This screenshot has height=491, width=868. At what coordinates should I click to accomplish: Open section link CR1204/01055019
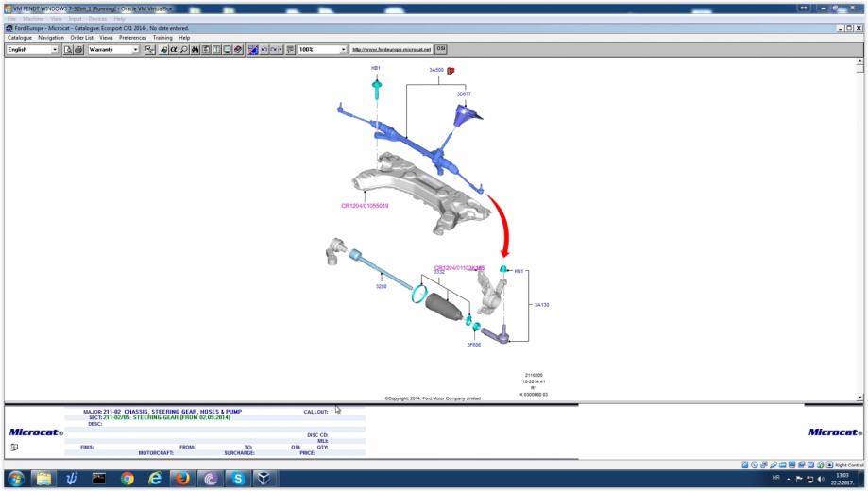pyautogui.click(x=365, y=205)
